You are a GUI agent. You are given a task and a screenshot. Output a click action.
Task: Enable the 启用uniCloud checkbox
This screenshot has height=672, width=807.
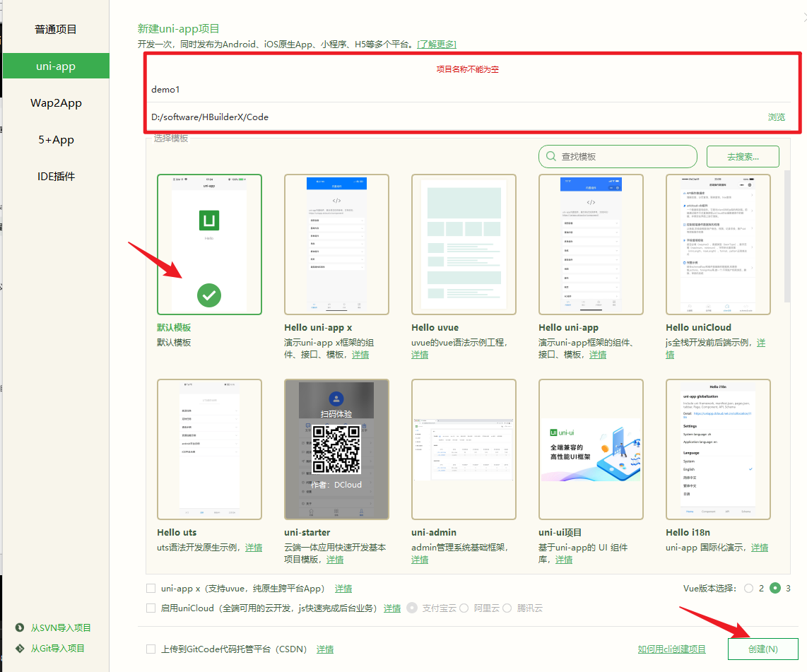tap(151, 608)
